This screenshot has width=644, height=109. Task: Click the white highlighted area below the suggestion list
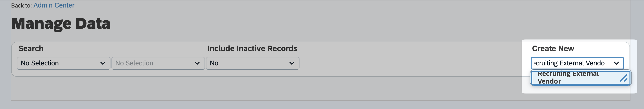click(578, 90)
